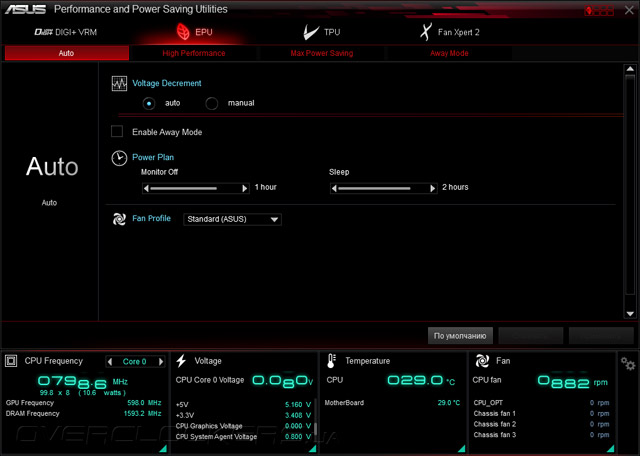Screen dimensions: 640x456
Task: Click the Voltage lightning bolt icon
Action: pos(181,361)
